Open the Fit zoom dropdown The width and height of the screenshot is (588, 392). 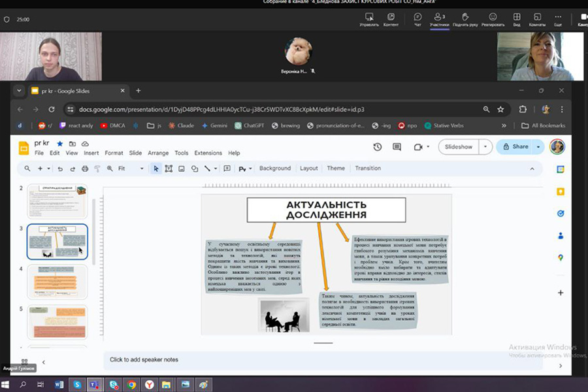131,169
